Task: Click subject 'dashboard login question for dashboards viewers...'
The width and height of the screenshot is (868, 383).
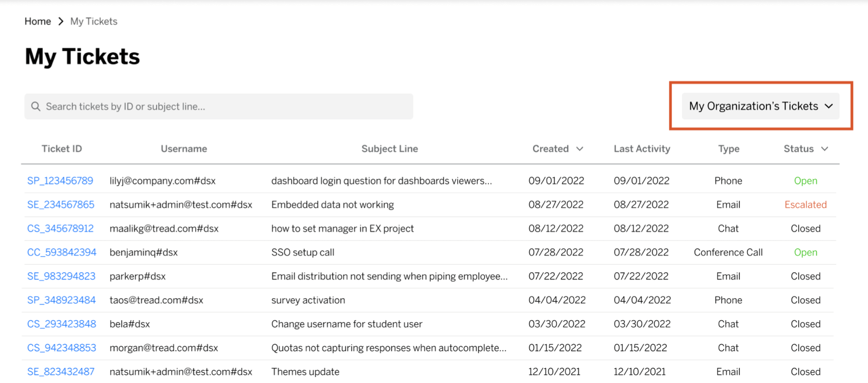Action: click(x=382, y=181)
